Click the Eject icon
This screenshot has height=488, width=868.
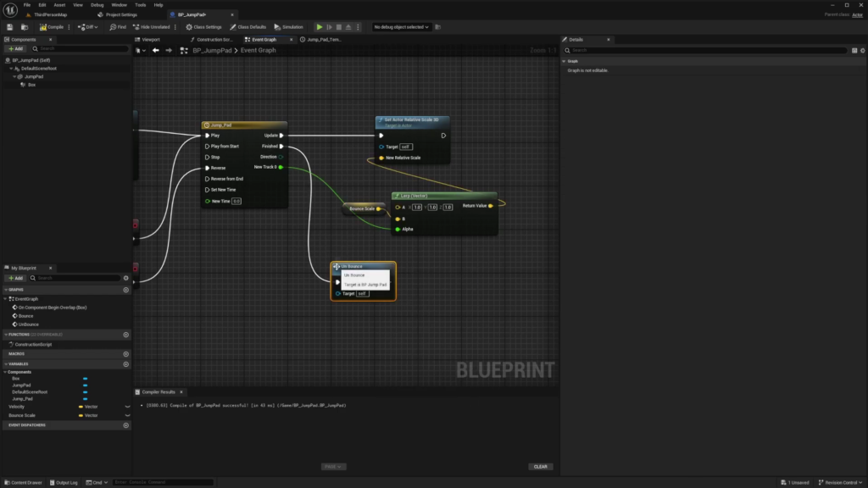click(x=348, y=26)
